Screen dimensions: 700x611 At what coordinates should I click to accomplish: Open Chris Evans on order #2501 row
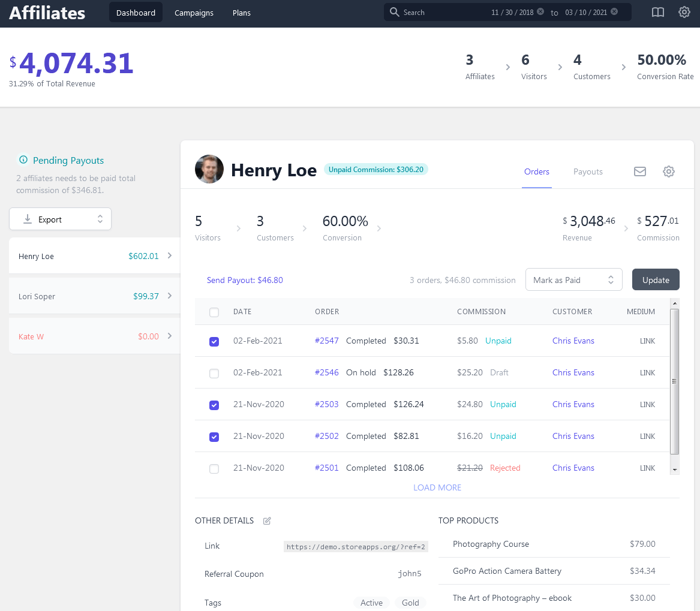point(573,468)
